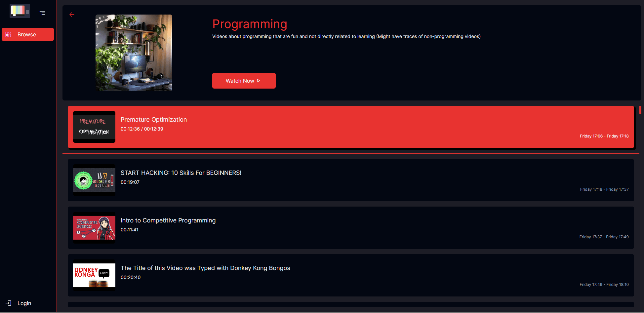The image size is (644, 313).
Task: Select the Premature Optimization video title
Action: 154,120
